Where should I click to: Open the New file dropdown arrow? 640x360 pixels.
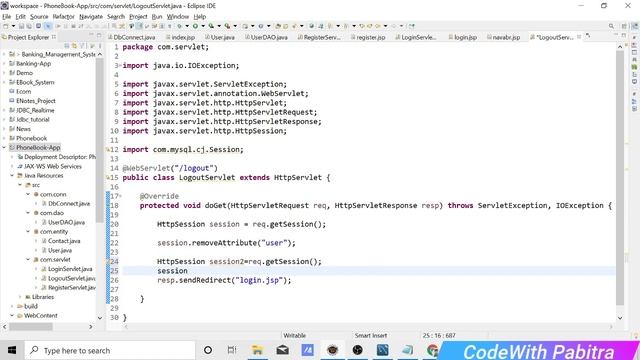point(13,26)
